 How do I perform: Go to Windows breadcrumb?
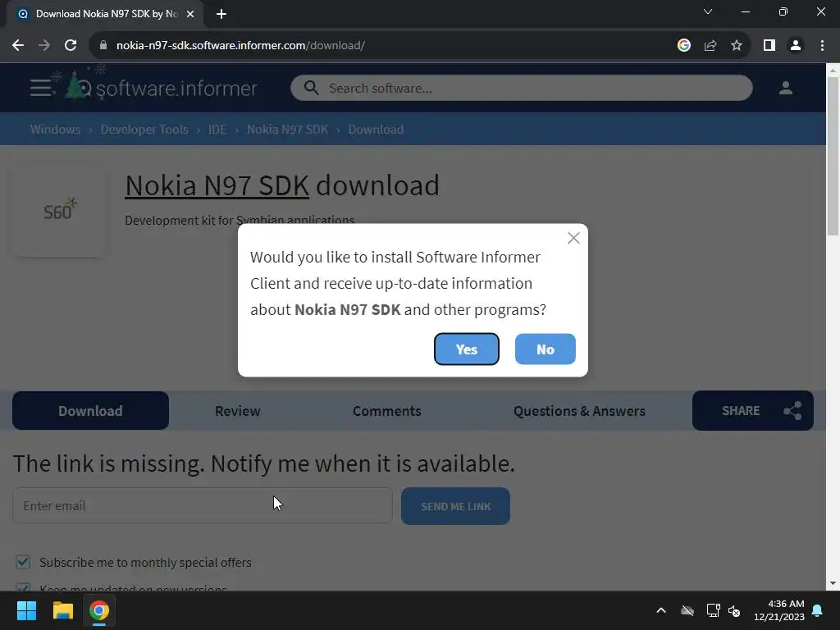55,129
